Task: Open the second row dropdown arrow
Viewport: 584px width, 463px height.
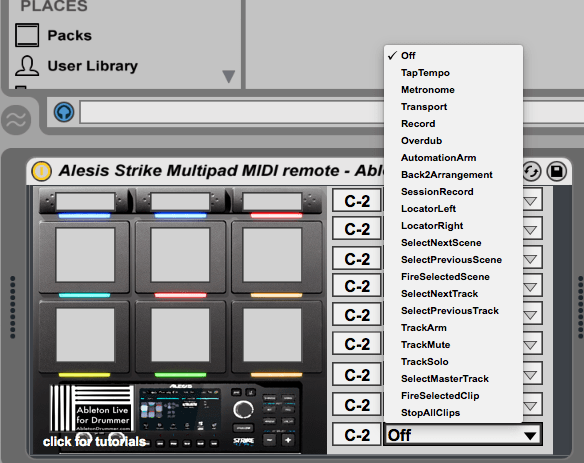Action: tap(531, 229)
